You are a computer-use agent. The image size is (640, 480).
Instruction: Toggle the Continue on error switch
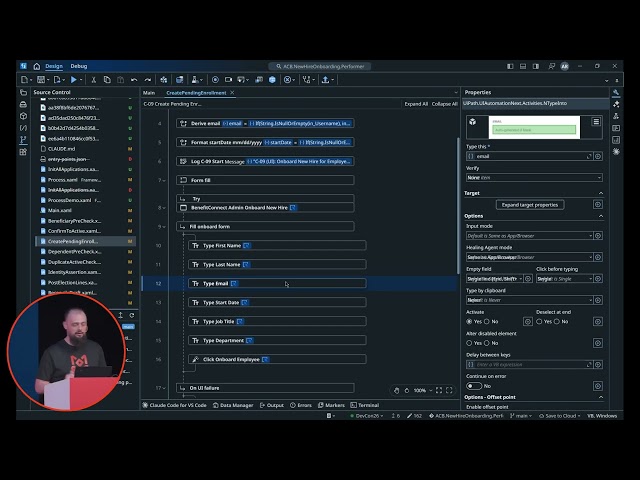(x=474, y=386)
